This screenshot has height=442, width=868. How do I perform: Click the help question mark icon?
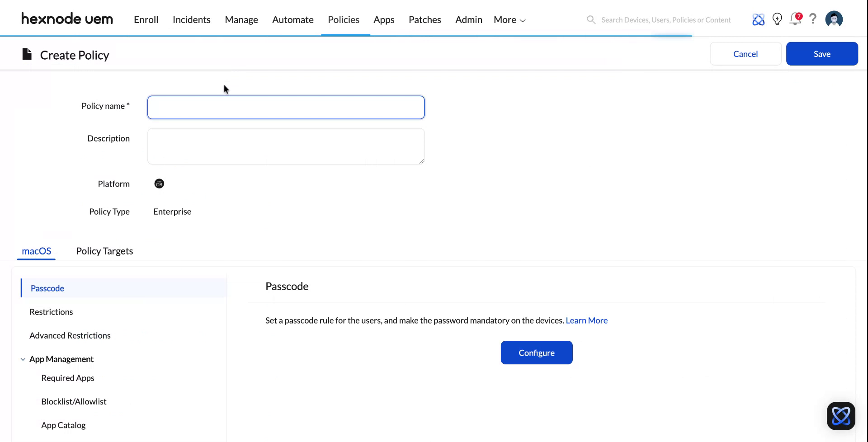pyautogui.click(x=813, y=19)
